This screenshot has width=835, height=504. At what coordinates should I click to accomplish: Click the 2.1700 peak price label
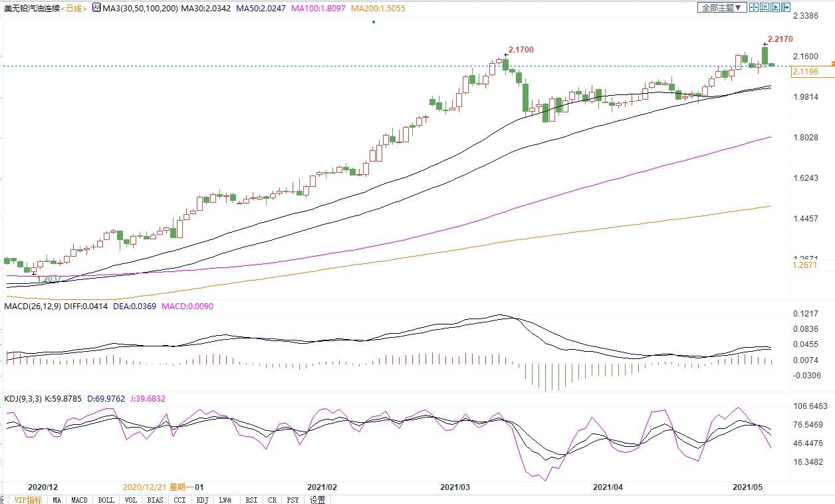point(521,50)
